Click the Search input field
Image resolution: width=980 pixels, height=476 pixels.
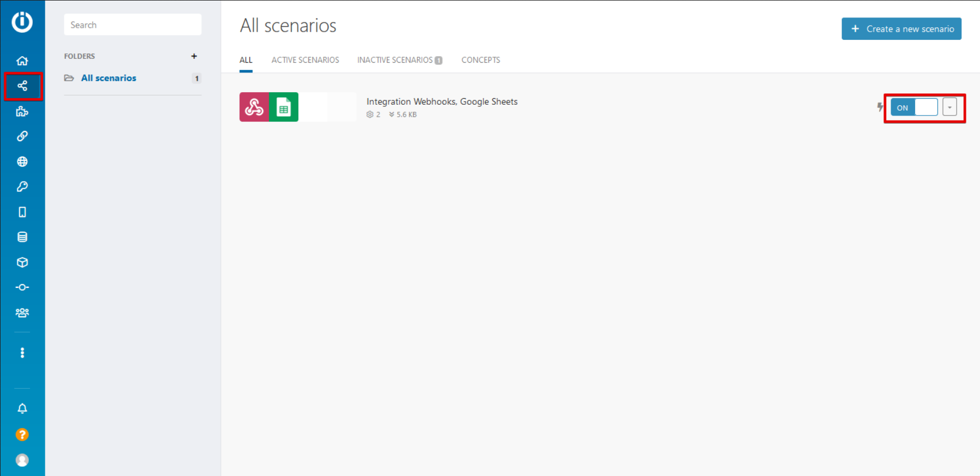tap(133, 25)
